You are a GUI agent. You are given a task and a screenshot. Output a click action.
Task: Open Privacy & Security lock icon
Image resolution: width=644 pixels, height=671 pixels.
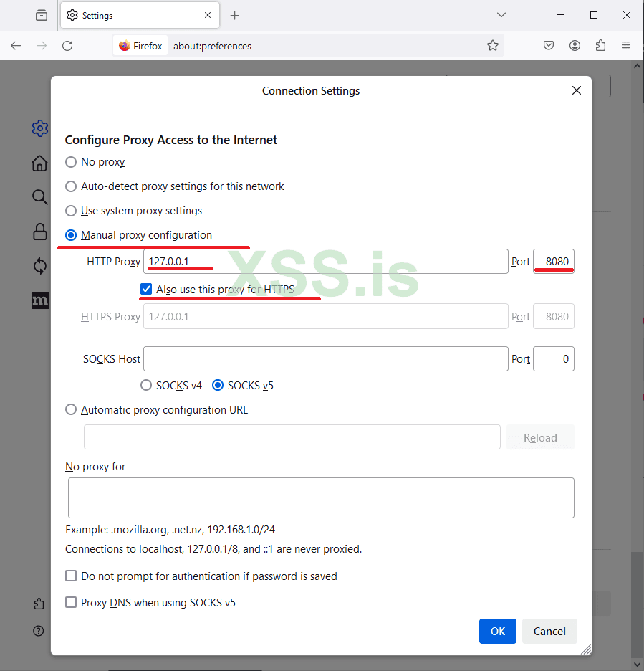(40, 232)
